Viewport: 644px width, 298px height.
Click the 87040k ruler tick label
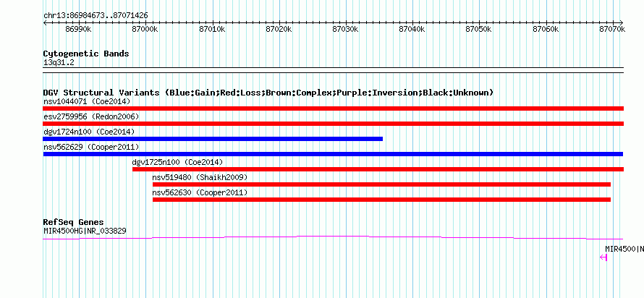pos(412,30)
